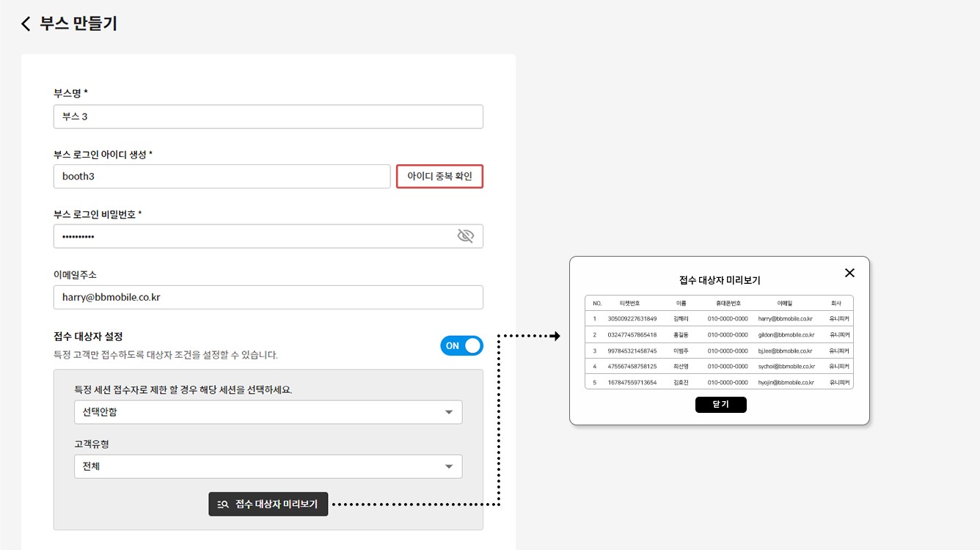Toggle password visibility with the eye icon
Viewport: 980px width, 550px height.
coord(465,236)
